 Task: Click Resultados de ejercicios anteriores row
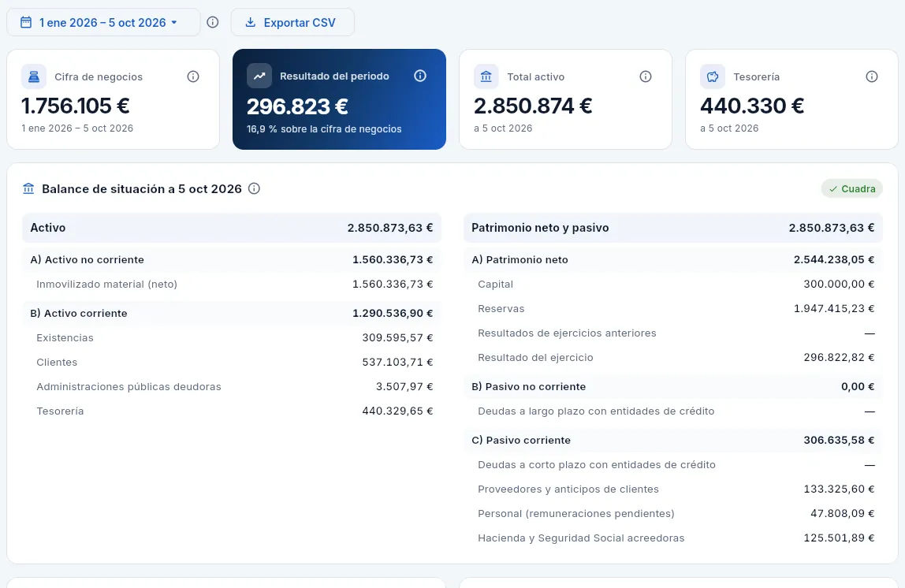673,333
